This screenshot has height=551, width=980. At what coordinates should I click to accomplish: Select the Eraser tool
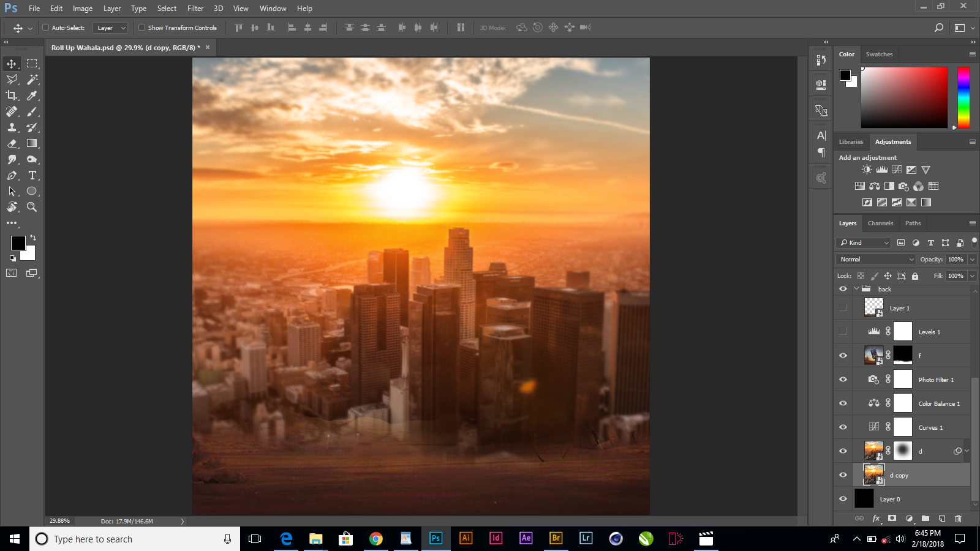coord(12,143)
